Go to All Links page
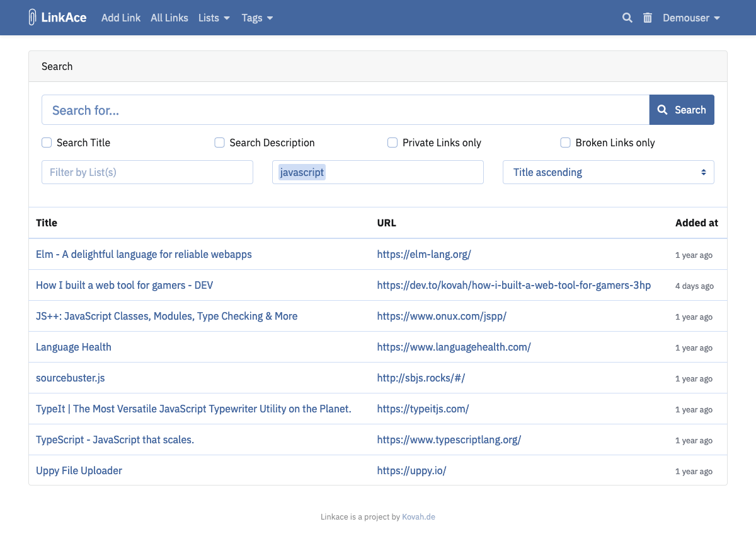Image resolution: width=756 pixels, height=553 pixels. [169, 18]
